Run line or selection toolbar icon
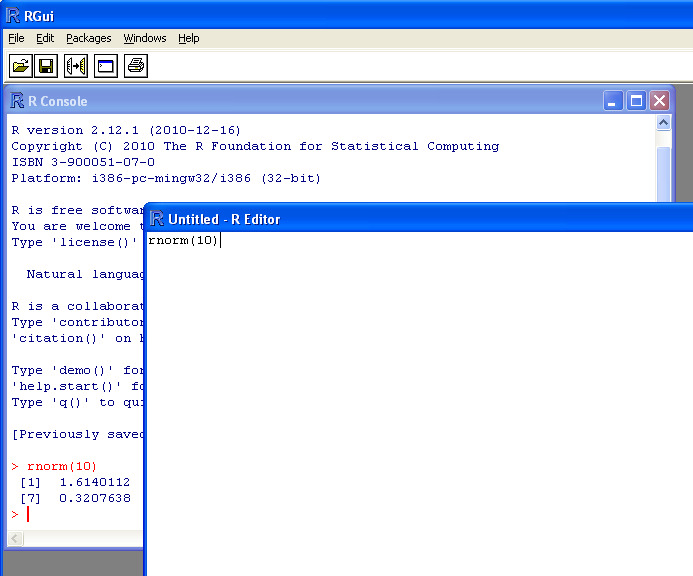Screen dimensions: 693x576 pyautogui.click(x=76, y=66)
